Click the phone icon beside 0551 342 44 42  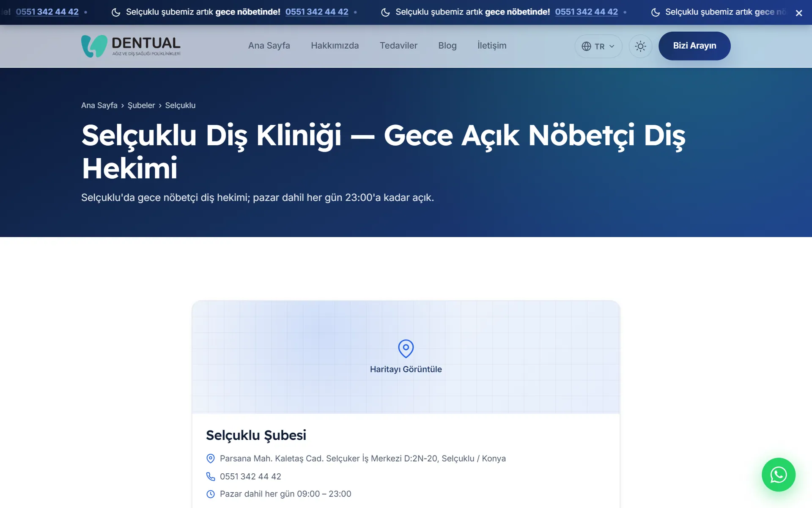[x=211, y=477]
